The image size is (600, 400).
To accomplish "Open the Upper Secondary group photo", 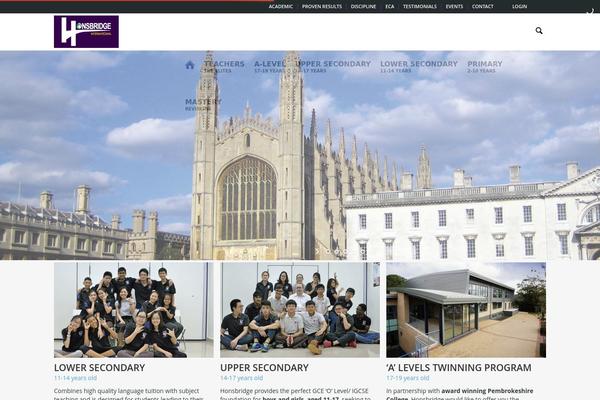I will click(x=300, y=310).
